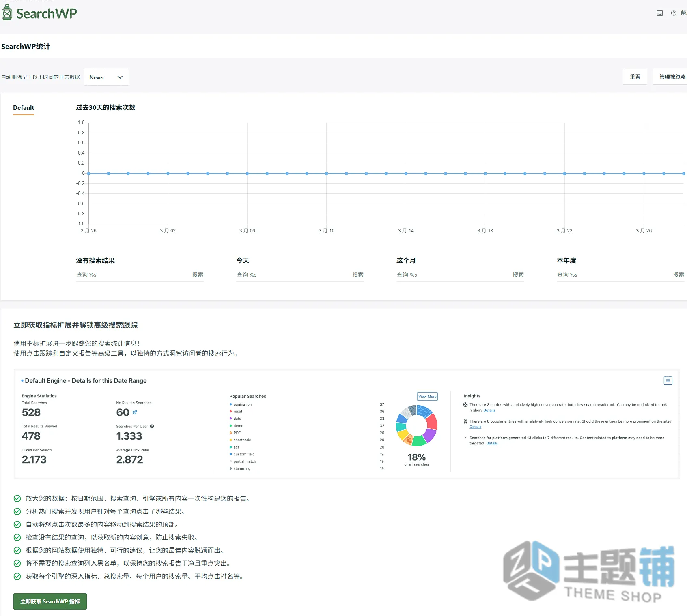The height and width of the screenshot is (616, 687).
Task: Click the 'partial match' popular search entry
Action: [x=245, y=461]
